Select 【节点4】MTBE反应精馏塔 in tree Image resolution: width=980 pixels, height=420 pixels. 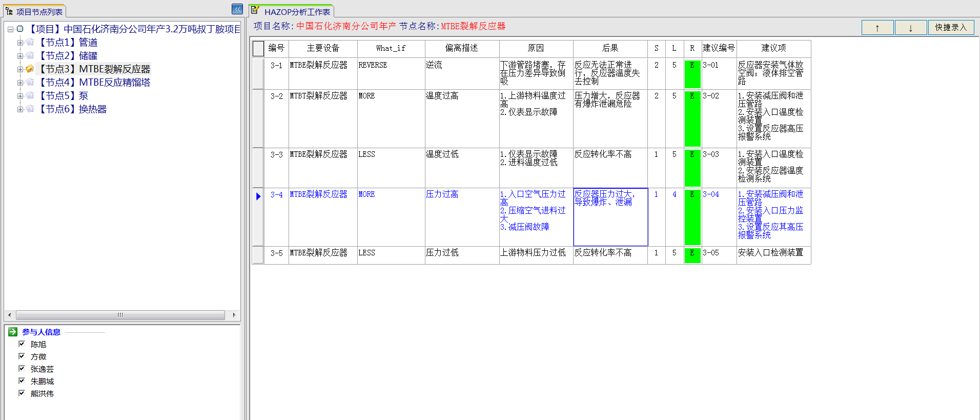point(94,82)
